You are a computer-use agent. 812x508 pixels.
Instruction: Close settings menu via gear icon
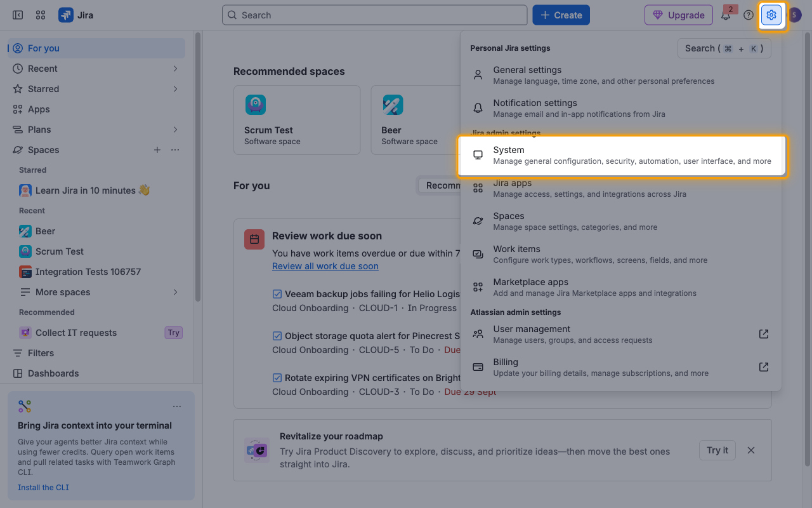tap(771, 15)
